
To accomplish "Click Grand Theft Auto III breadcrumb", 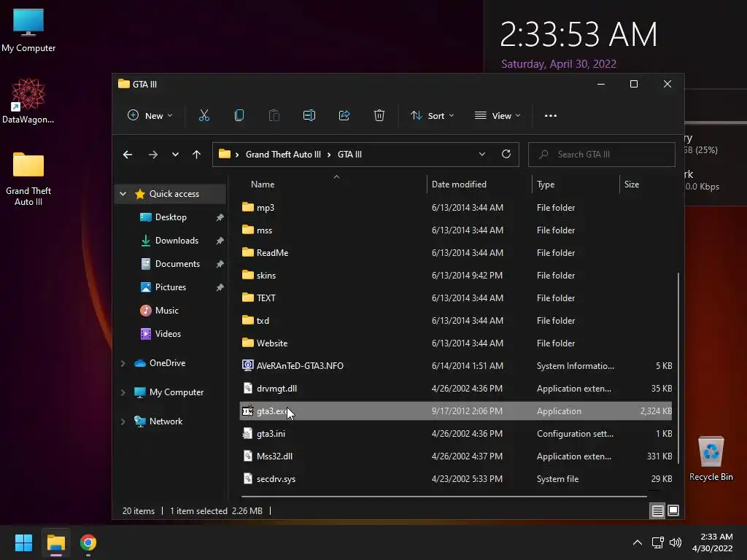I will tap(283, 155).
